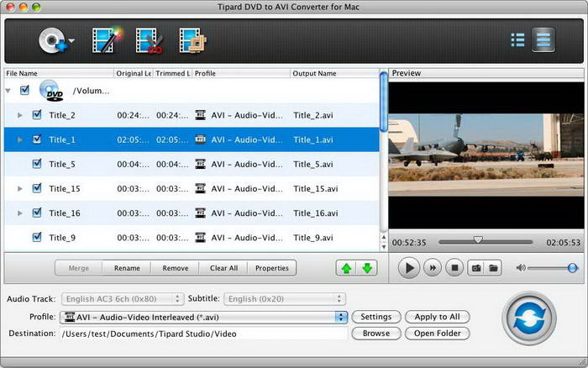Click the DVD disc icon for /Volum...

[51, 91]
